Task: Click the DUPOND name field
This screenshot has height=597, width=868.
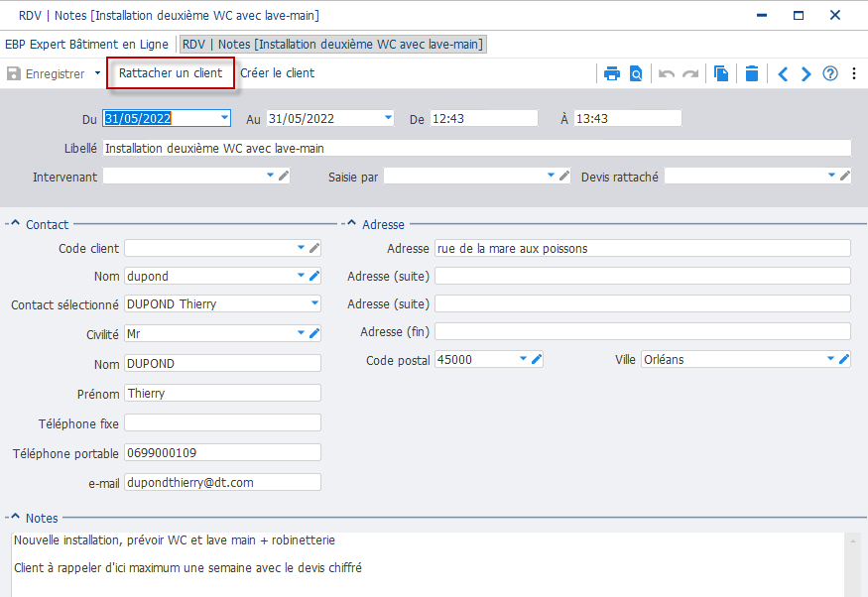Action: (222, 364)
